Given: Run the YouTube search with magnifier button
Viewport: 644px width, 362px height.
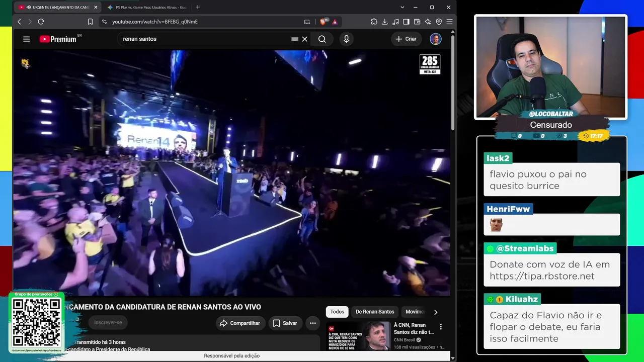Looking at the screenshot, I should tap(322, 39).
